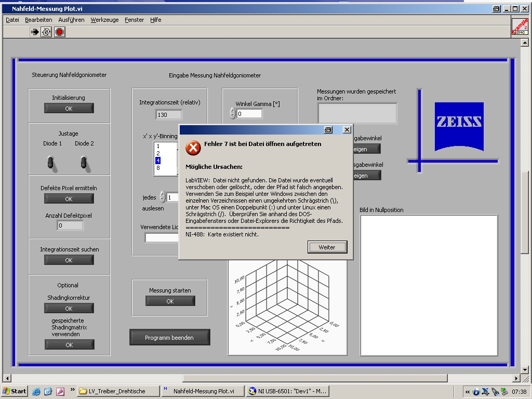Image resolution: width=532 pixels, height=399 pixels.
Task: Click OK under Integrationszeit suchen
Action: (69, 260)
